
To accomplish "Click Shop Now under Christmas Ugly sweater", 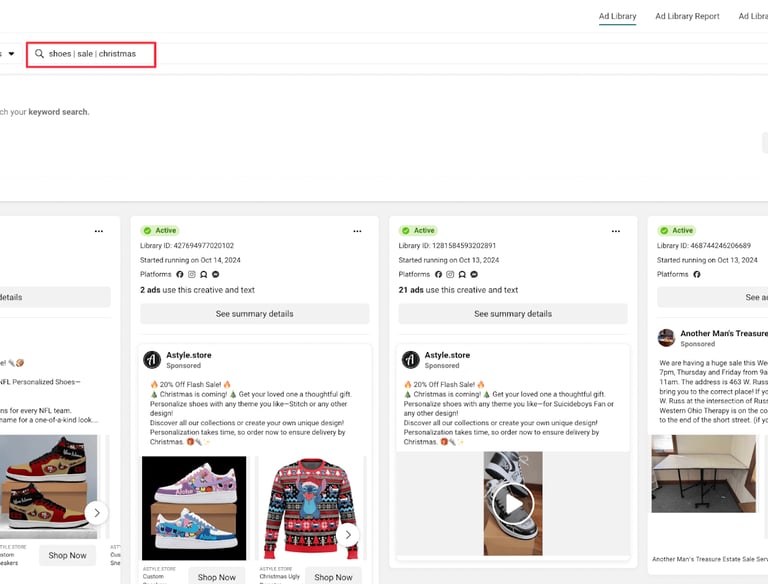I will click(333, 577).
